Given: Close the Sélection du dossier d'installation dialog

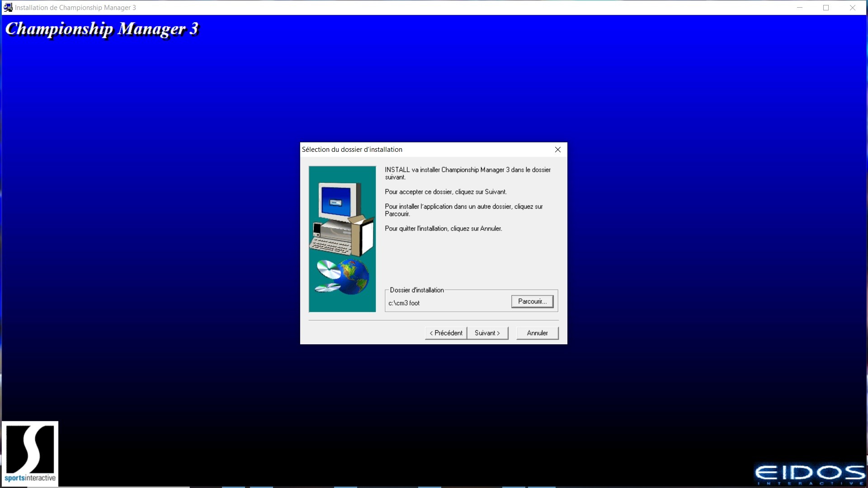Looking at the screenshot, I should pyautogui.click(x=558, y=150).
